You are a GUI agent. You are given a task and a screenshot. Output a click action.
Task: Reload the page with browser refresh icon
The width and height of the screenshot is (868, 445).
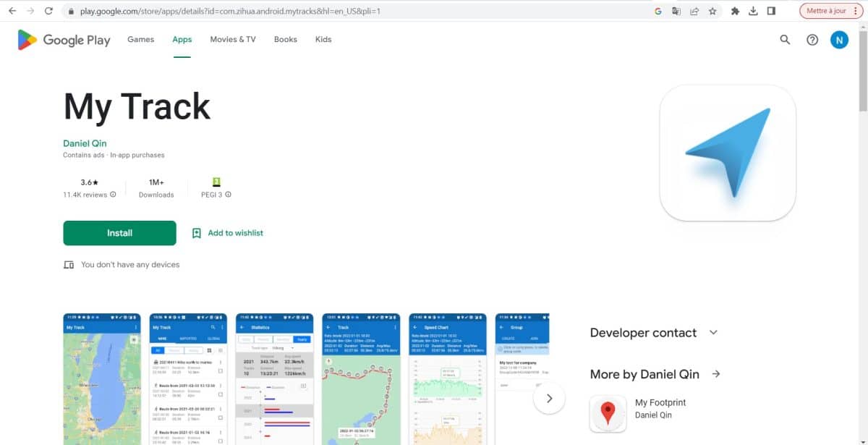(48, 11)
